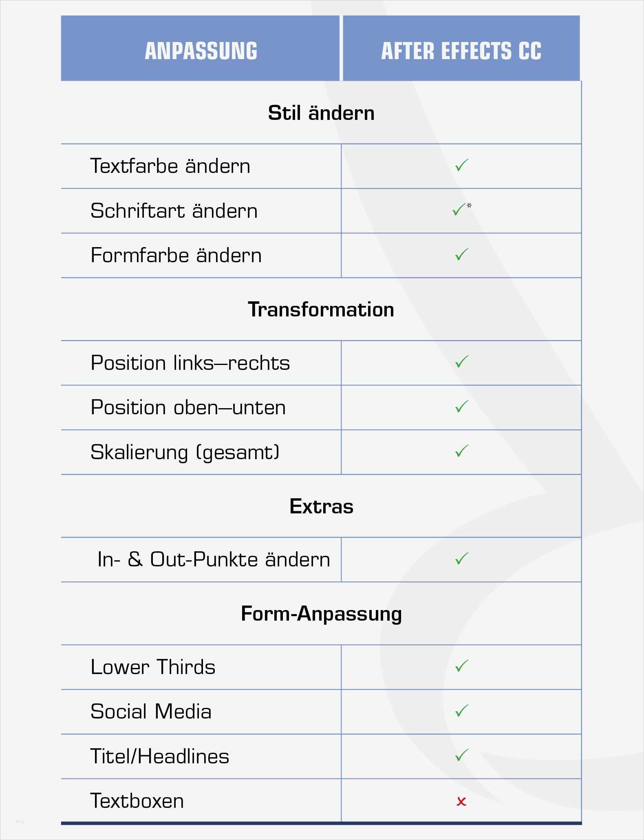Image resolution: width=644 pixels, height=840 pixels.
Task: Click the Social Media row checkmark
Action: (x=461, y=711)
